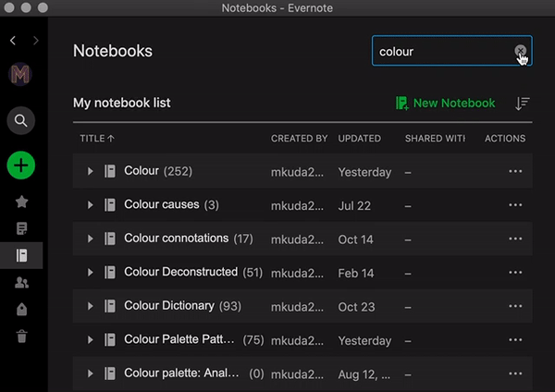Open actions menu for Colour Dictionary

[x=515, y=306]
